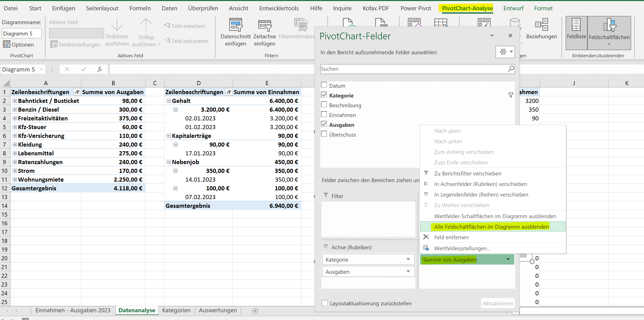Click the Aktualisieren button
The image size is (644, 320).
click(498, 303)
